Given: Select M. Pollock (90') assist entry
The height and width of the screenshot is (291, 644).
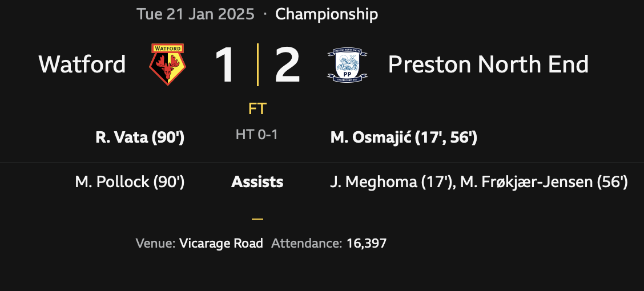Looking at the screenshot, I should tap(130, 182).
